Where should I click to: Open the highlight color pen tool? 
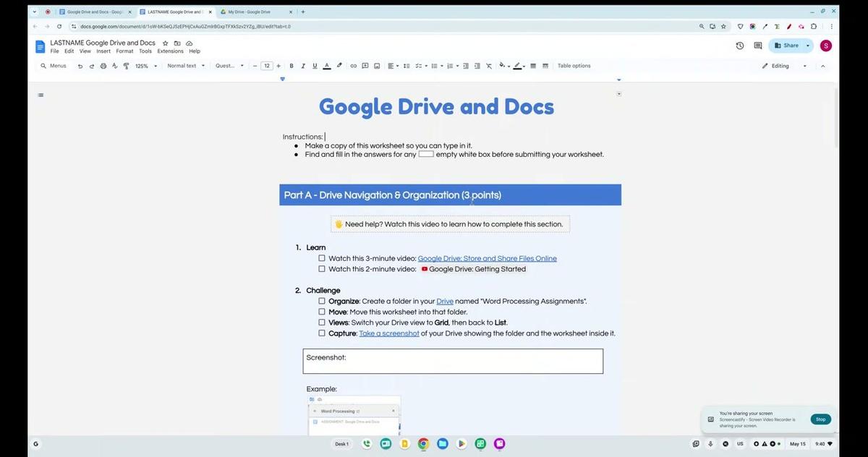click(x=339, y=66)
